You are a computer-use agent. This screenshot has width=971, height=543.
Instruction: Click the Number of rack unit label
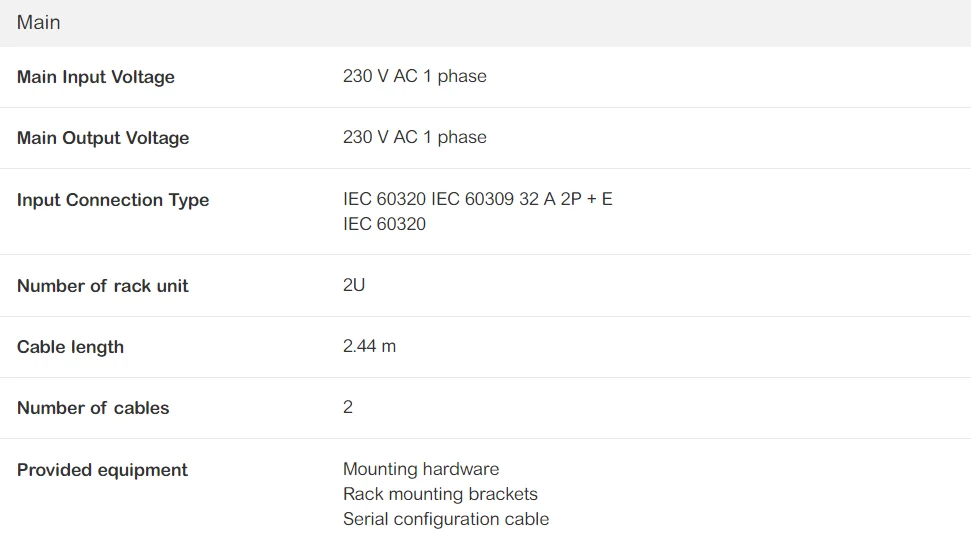[103, 286]
